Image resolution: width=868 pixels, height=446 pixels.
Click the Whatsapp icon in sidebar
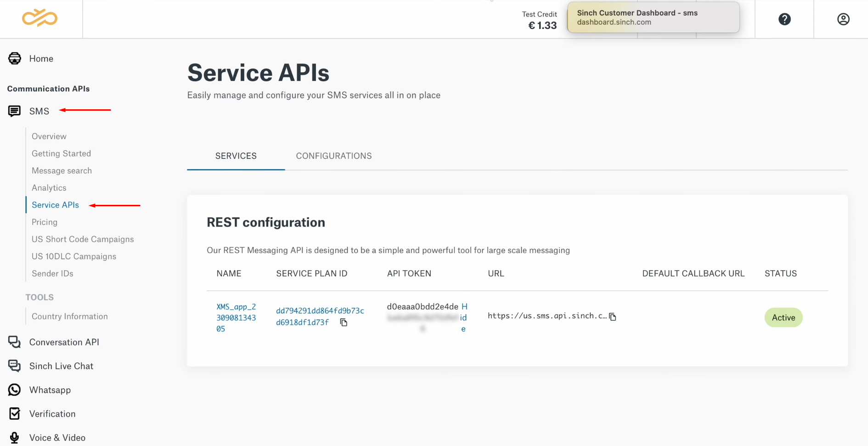point(15,390)
